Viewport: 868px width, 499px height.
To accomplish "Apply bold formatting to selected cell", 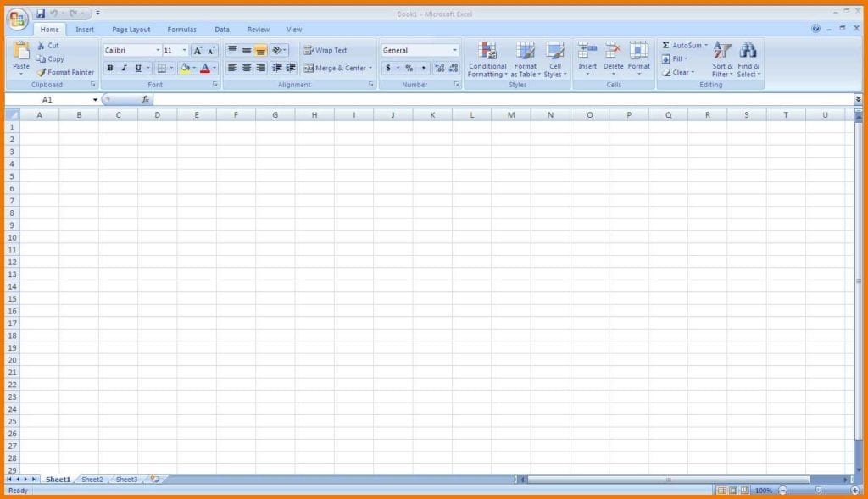I will 110,67.
